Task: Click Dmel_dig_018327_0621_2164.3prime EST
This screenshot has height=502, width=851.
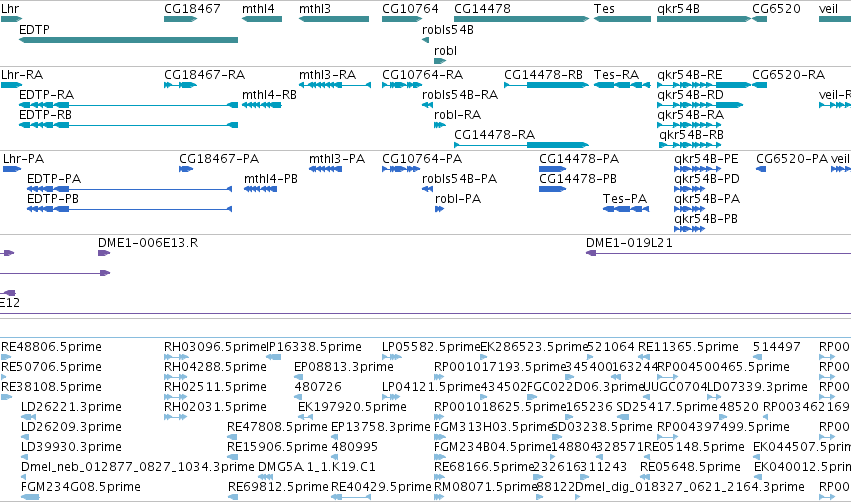Action: pos(689,487)
